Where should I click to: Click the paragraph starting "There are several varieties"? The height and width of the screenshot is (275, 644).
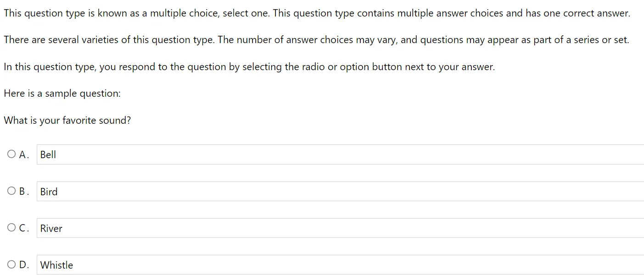[316, 40]
